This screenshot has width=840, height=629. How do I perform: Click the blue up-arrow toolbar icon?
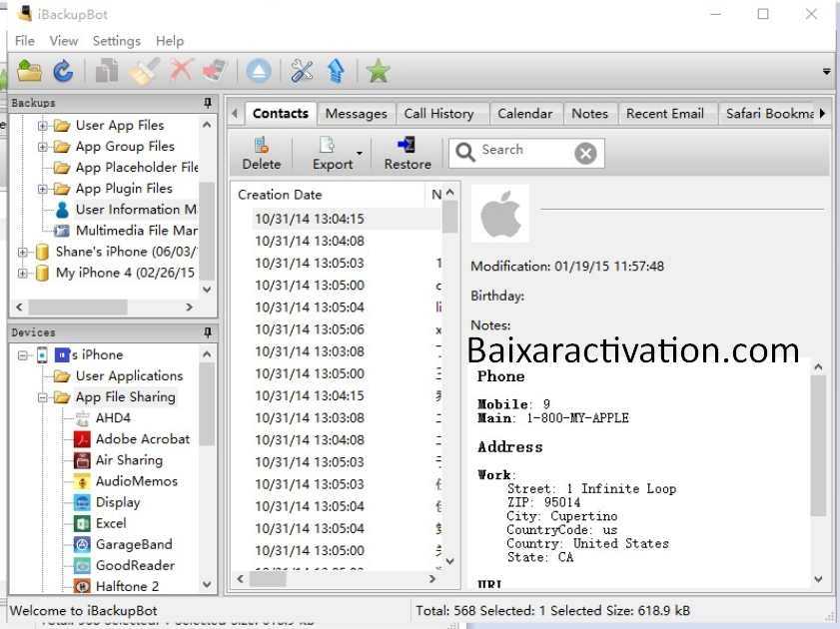tap(336, 71)
